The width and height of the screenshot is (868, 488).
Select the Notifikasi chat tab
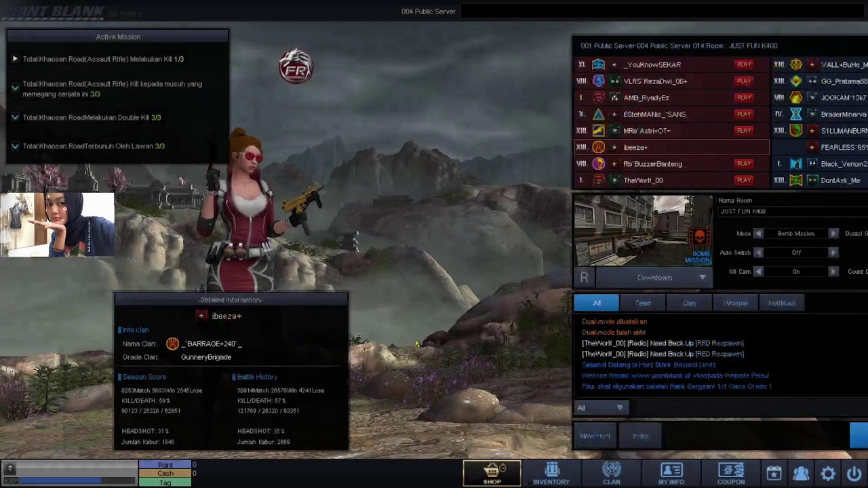[782, 303]
